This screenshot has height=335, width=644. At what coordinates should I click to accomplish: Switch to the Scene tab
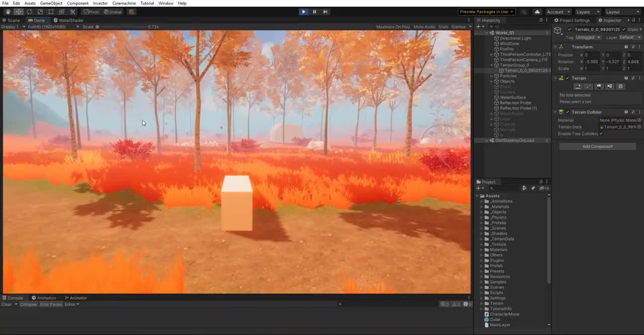pyautogui.click(x=12, y=20)
